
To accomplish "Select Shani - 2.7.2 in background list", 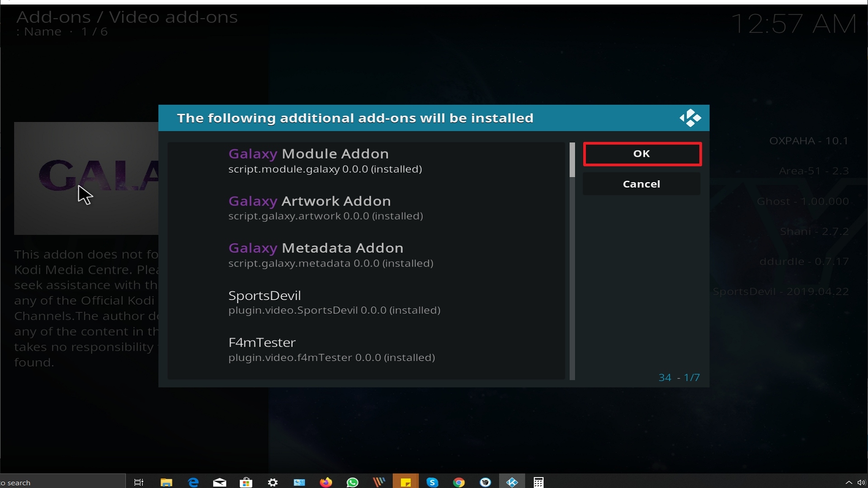I will 814,232.
